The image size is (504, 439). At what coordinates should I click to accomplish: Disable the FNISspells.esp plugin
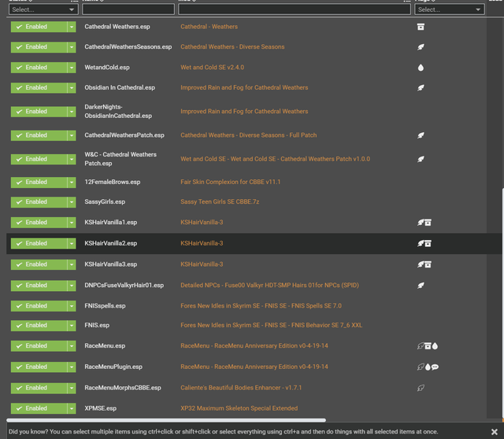39,306
